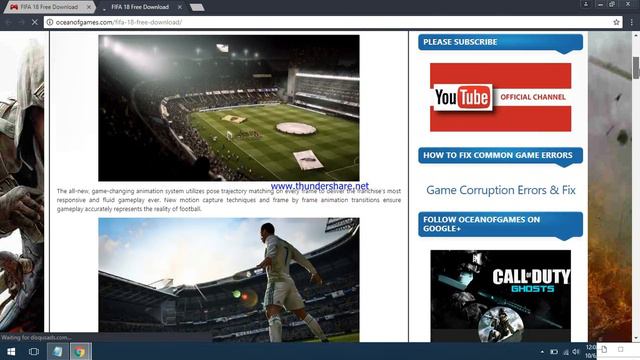The image size is (640, 360).
Task: Click Please Subscribe header
Action: pyautogui.click(x=500, y=42)
